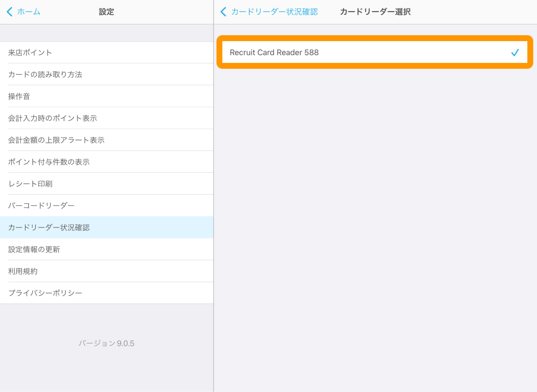Open 会計金額の上限アラート表示 setting
537x392 pixels.
point(107,140)
